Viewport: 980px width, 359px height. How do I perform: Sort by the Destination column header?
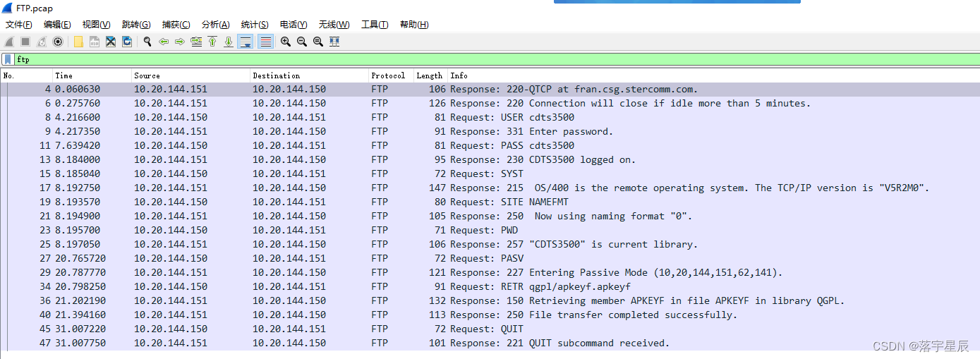point(310,75)
